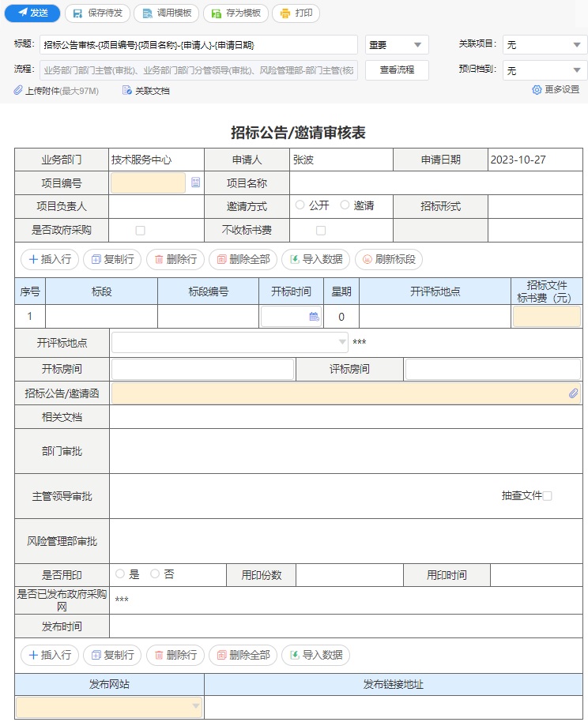Click 发布链接地址 column header

point(393,684)
